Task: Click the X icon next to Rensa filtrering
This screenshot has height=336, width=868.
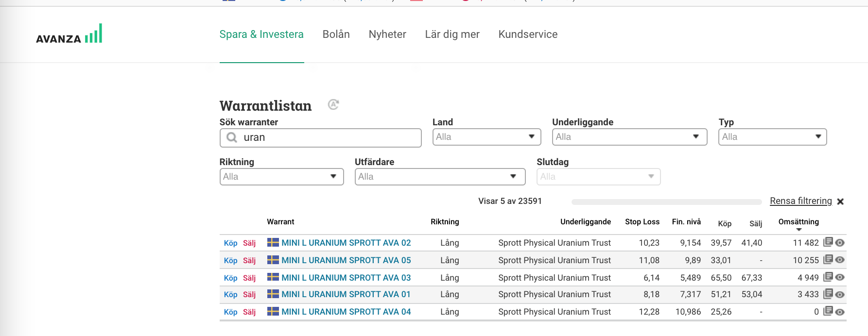Action: point(840,202)
